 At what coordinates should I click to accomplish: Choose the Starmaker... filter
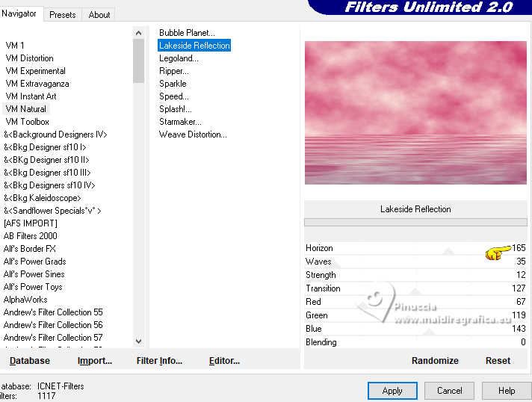click(x=180, y=122)
